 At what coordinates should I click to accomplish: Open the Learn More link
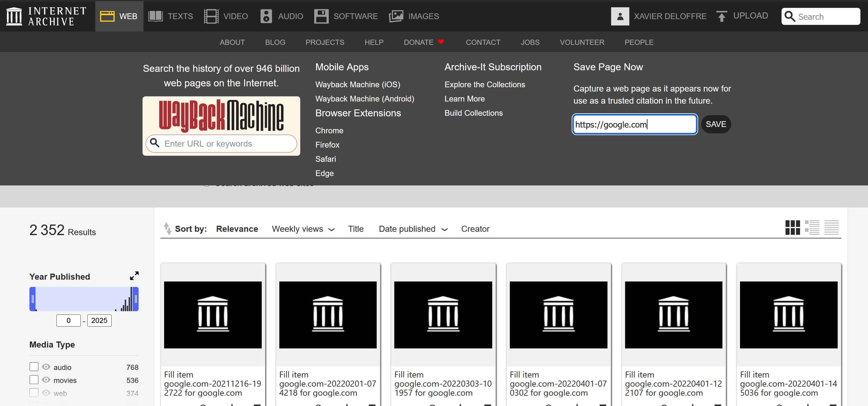tap(464, 99)
